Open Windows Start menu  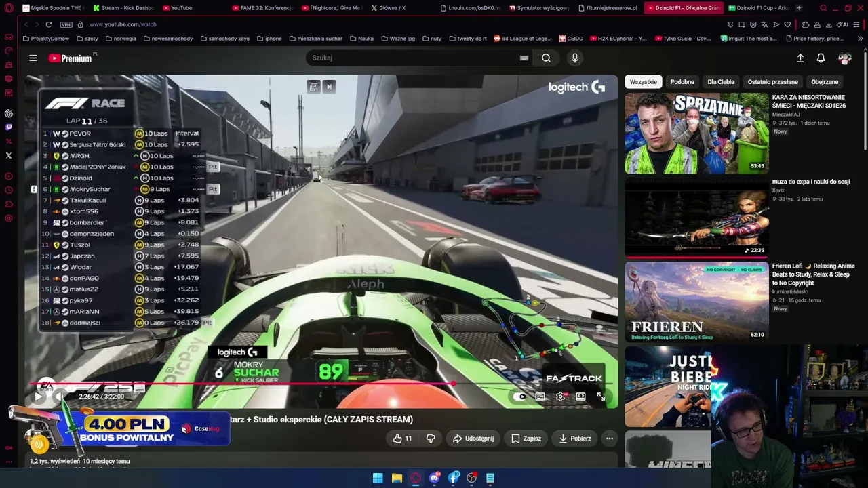tap(378, 478)
